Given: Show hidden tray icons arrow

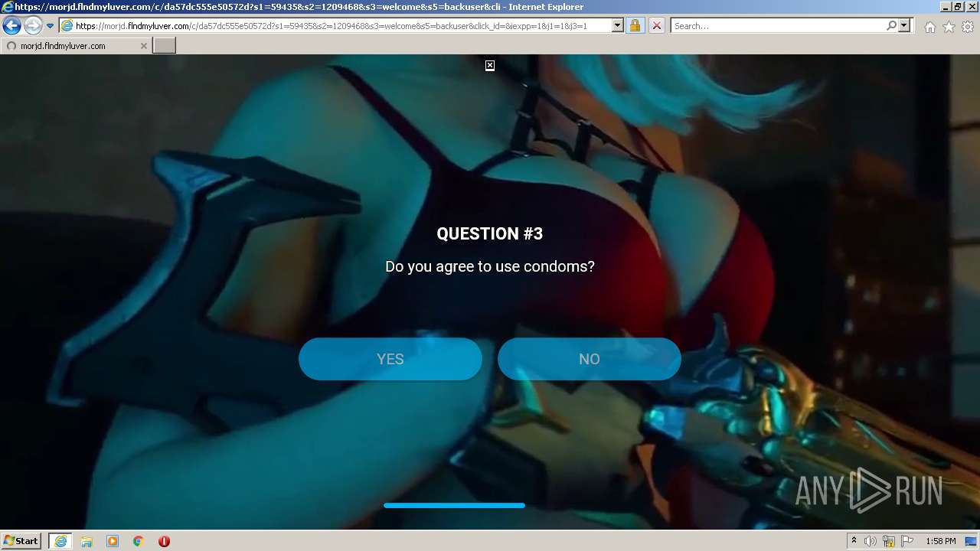Looking at the screenshot, I should 854,541.
